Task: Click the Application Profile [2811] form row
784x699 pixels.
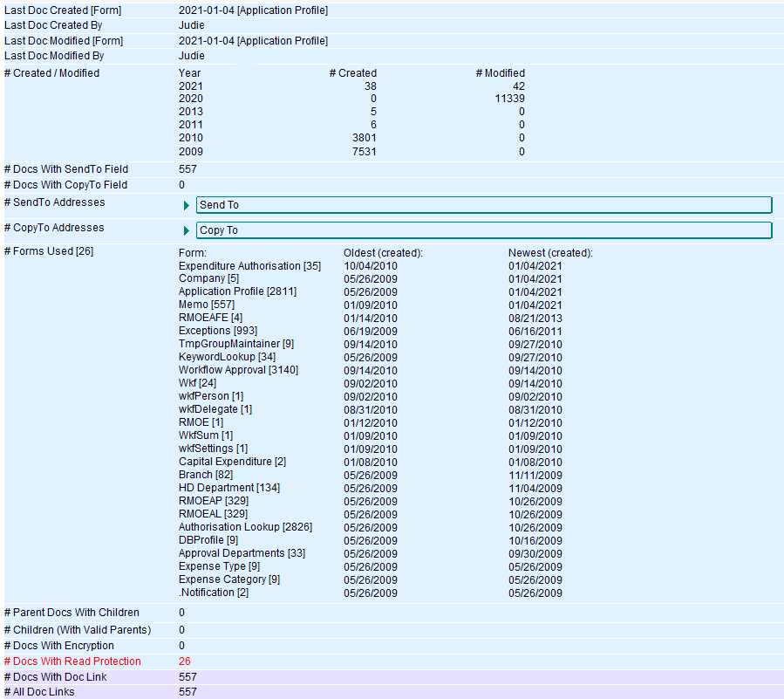Action: tap(237, 291)
